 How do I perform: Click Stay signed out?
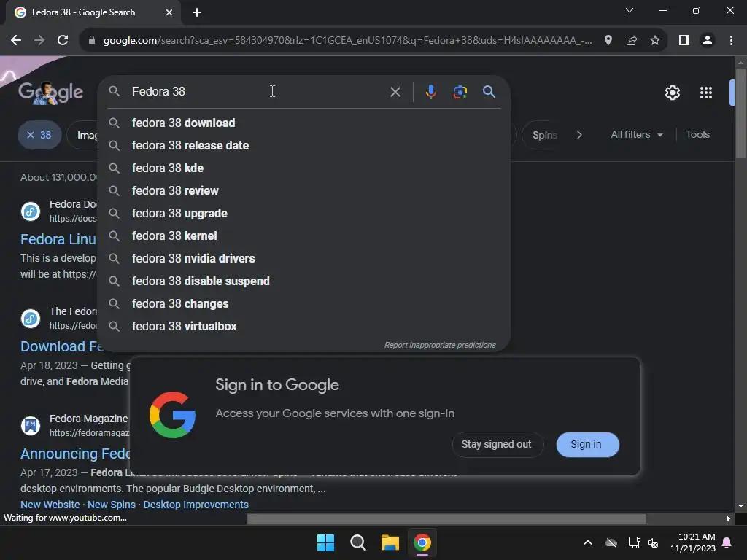pos(496,444)
